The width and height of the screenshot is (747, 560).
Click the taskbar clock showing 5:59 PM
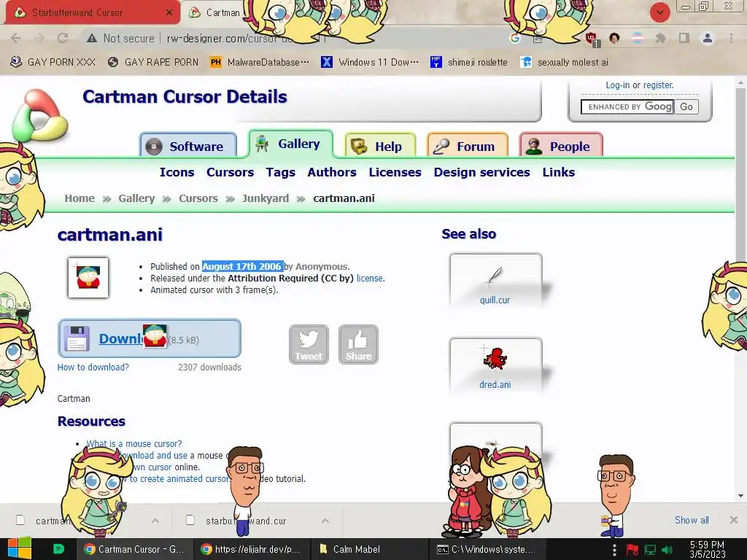click(x=707, y=550)
